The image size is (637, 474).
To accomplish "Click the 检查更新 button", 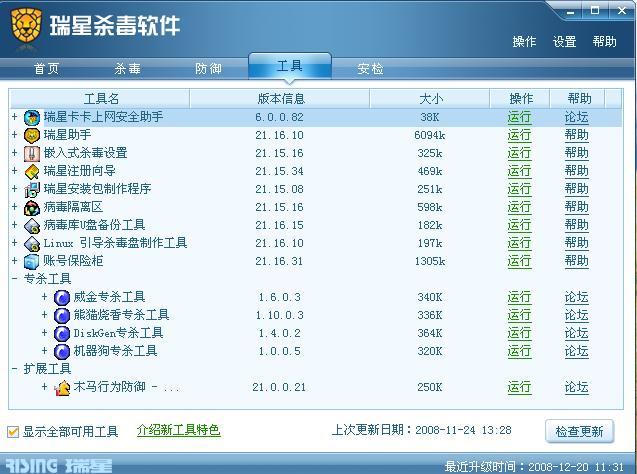I will click(579, 431).
